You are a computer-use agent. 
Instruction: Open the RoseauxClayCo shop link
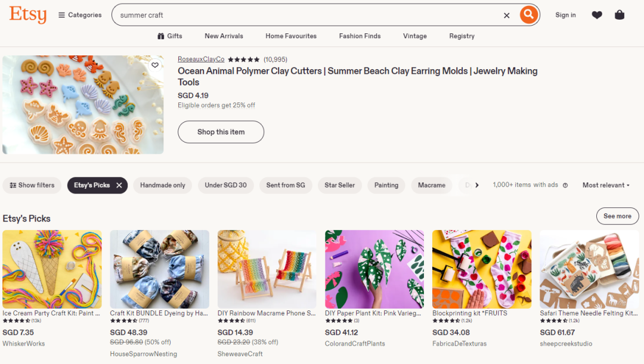[201, 59]
